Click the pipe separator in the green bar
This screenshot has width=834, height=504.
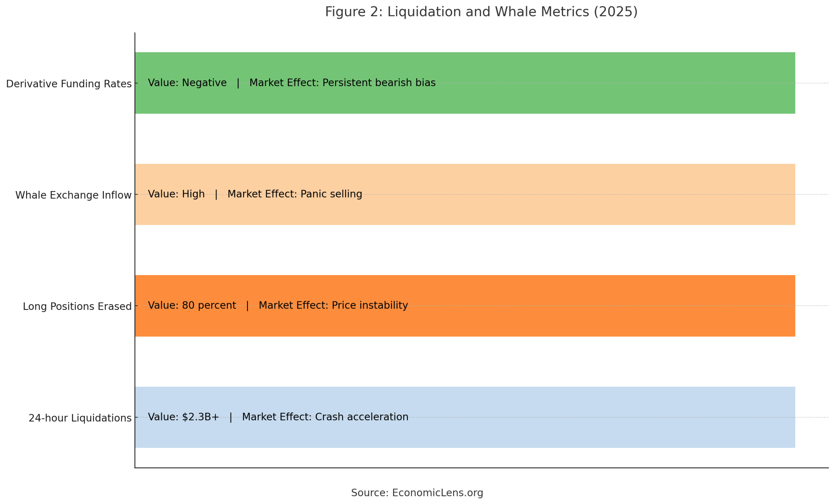tap(238, 83)
